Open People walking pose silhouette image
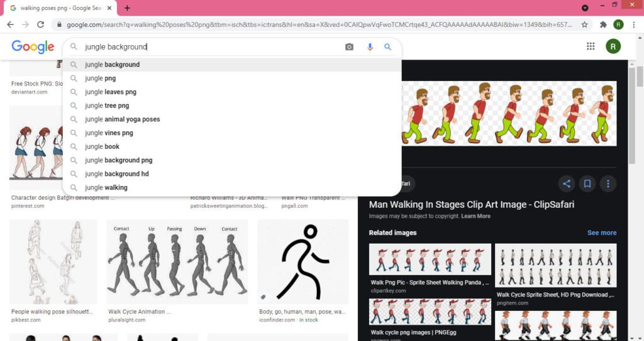 click(53, 262)
